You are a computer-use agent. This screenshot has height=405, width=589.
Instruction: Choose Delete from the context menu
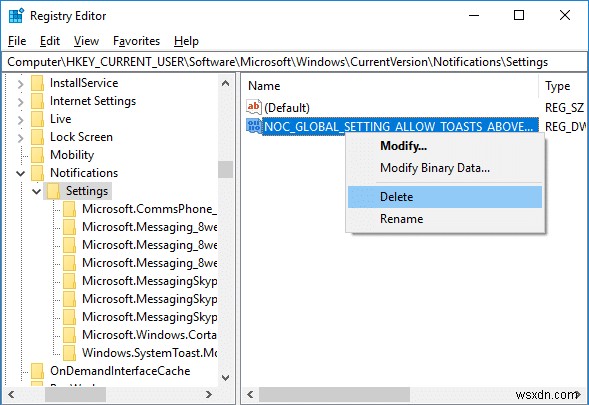pos(445,197)
